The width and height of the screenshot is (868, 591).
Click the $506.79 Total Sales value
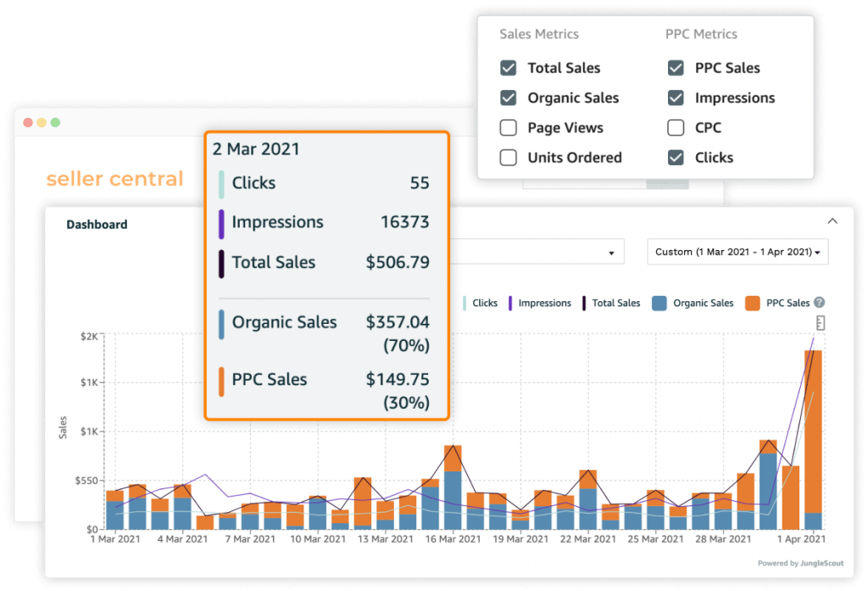click(x=398, y=262)
